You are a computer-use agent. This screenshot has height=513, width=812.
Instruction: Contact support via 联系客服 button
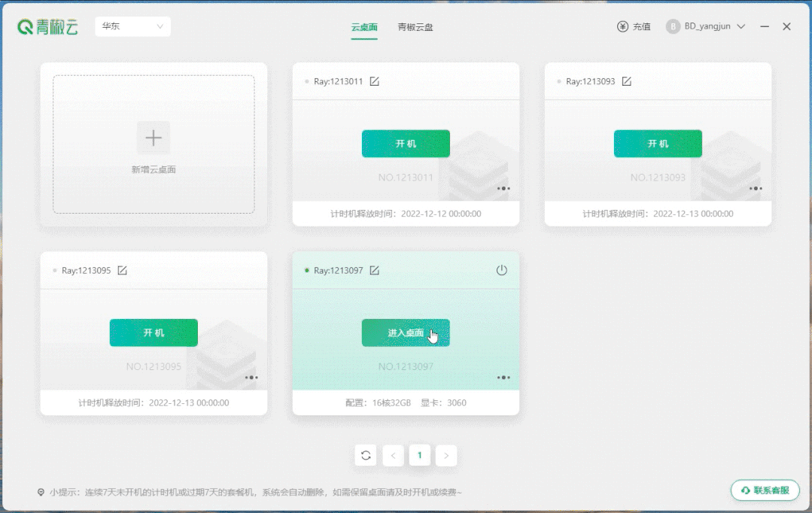click(x=765, y=490)
